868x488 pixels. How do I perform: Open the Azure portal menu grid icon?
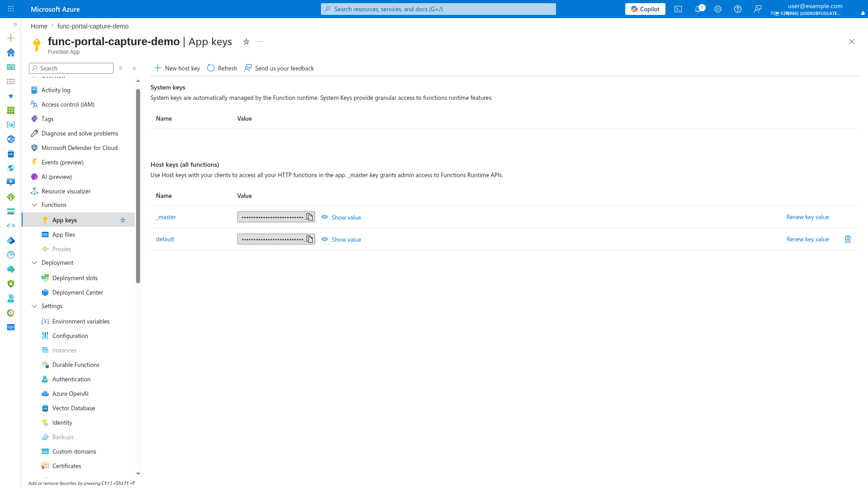[11, 9]
